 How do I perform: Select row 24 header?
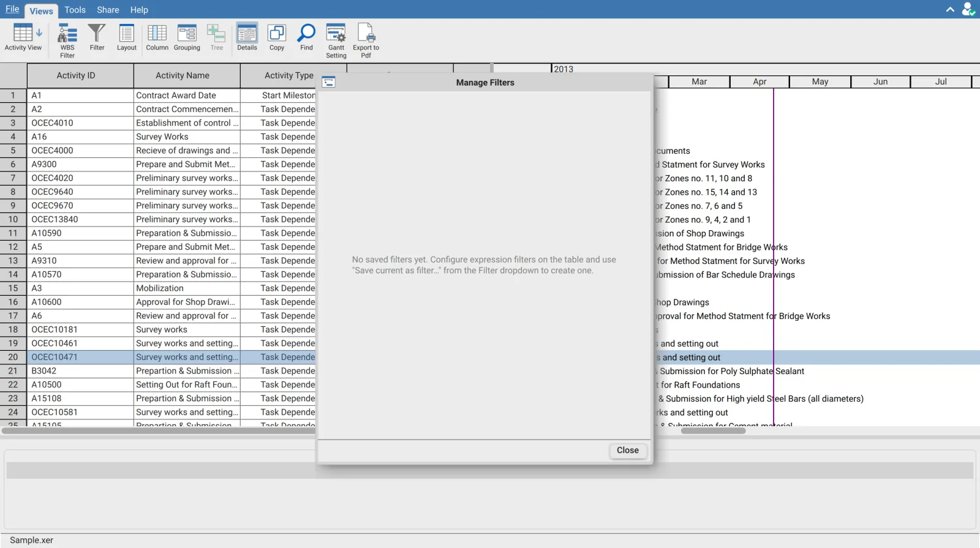pyautogui.click(x=13, y=412)
